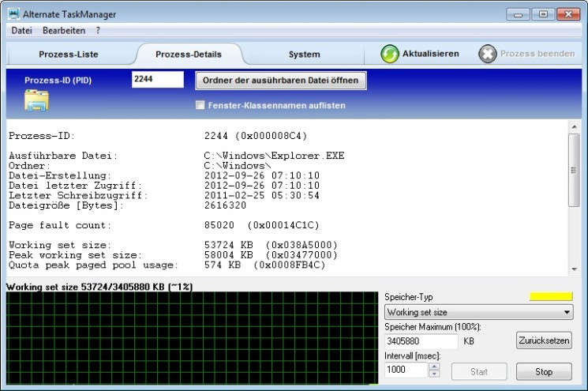Select the Prozess-Details tab

pyautogui.click(x=189, y=55)
